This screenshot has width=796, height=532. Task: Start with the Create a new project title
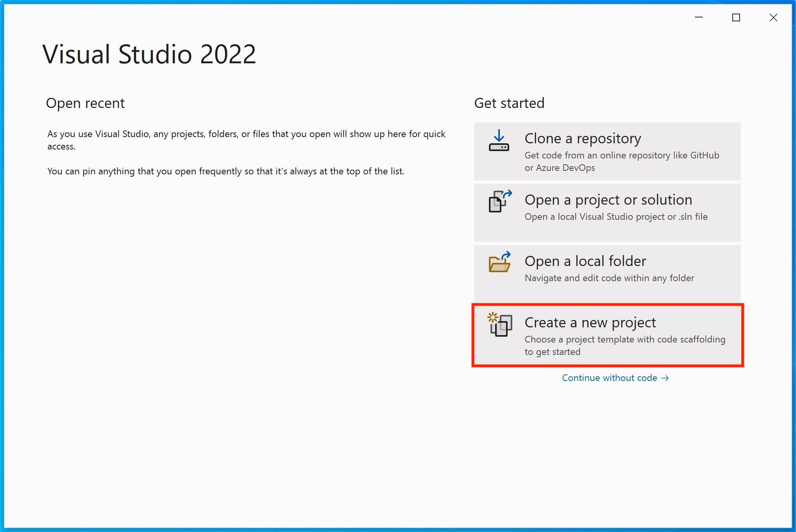point(590,323)
